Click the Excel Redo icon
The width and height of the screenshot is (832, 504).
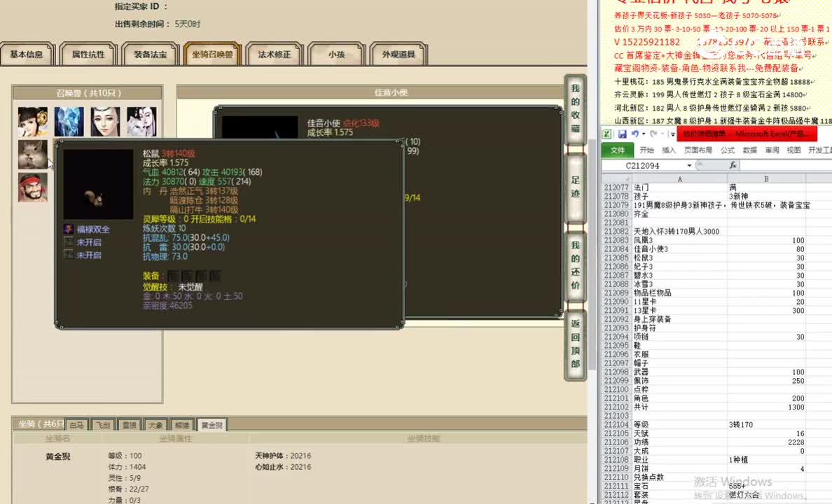pyautogui.click(x=653, y=134)
